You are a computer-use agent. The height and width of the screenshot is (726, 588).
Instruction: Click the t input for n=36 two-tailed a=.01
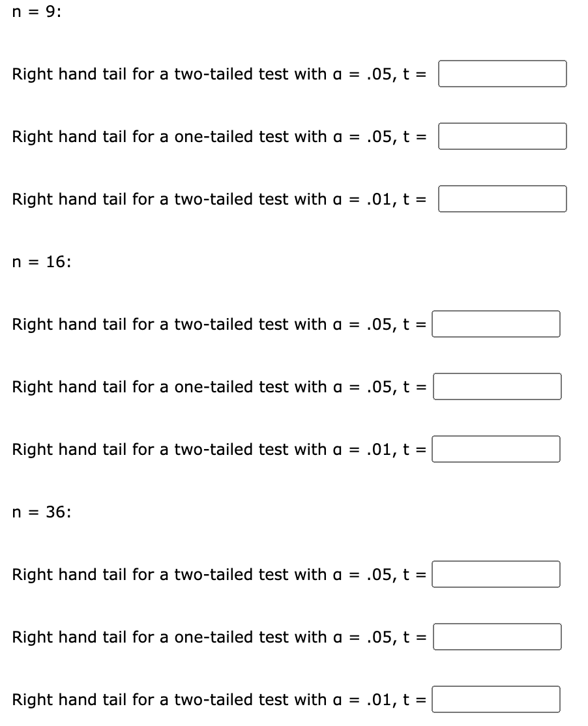coord(496,699)
